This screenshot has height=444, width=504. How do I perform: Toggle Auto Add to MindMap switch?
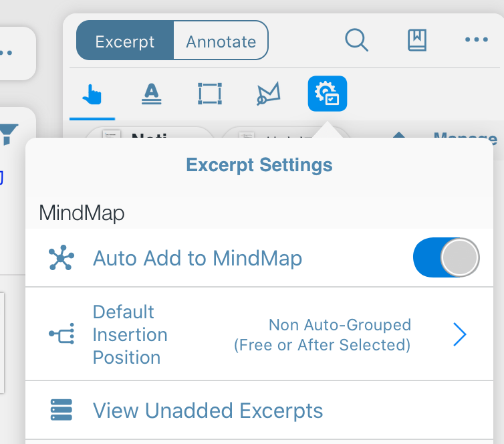446,257
